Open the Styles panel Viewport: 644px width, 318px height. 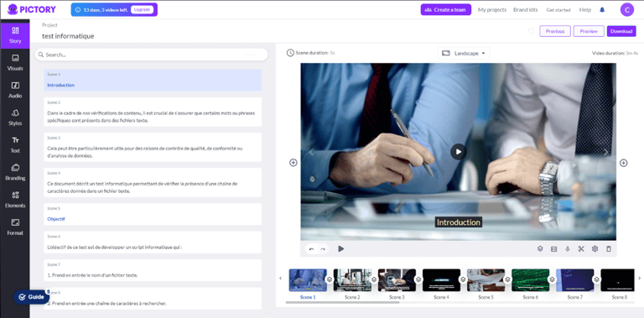tap(15, 117)
